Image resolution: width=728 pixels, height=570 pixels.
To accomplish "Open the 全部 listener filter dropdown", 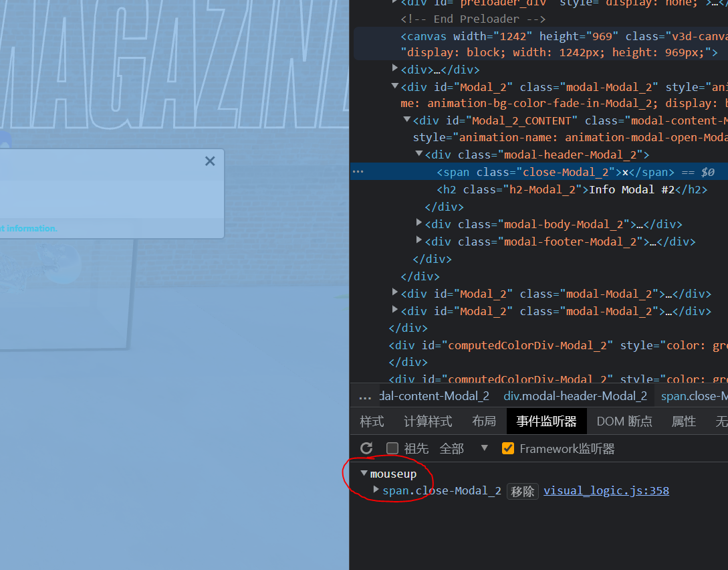I will click(x=463, y=448).
